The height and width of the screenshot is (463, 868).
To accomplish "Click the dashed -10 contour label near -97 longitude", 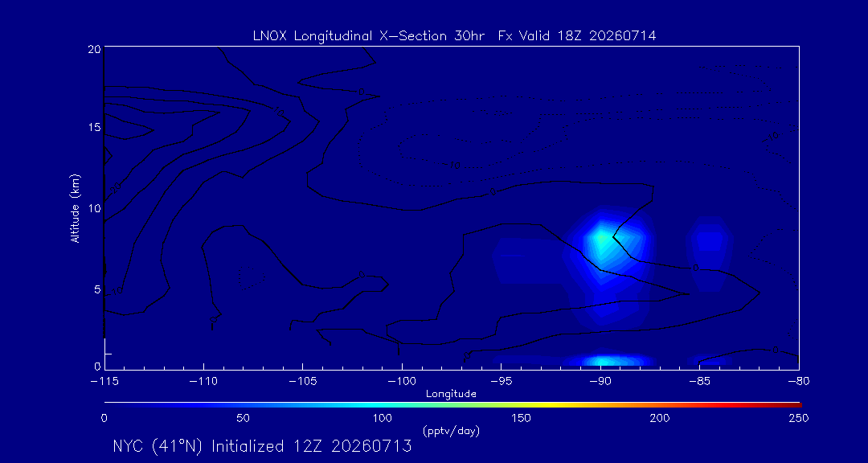I will point(453,165).
